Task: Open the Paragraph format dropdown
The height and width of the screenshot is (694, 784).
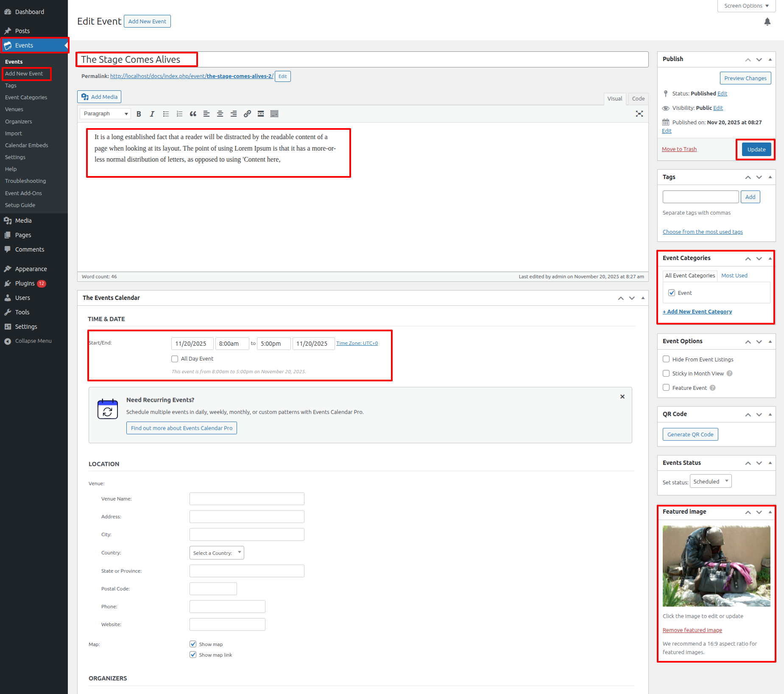Action: [x=105, y=114]
